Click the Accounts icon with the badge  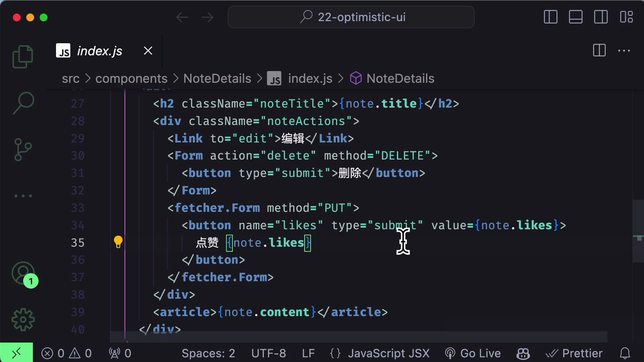[22, 274]
